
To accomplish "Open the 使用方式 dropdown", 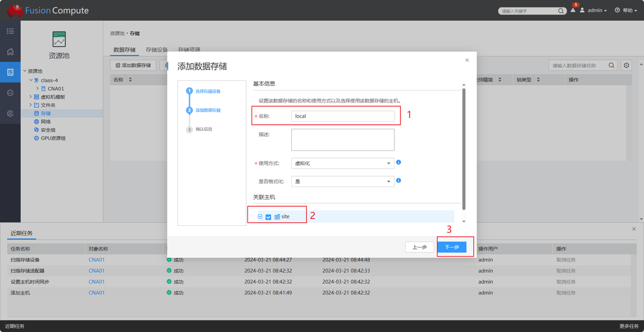I will (x=343, y=163).
